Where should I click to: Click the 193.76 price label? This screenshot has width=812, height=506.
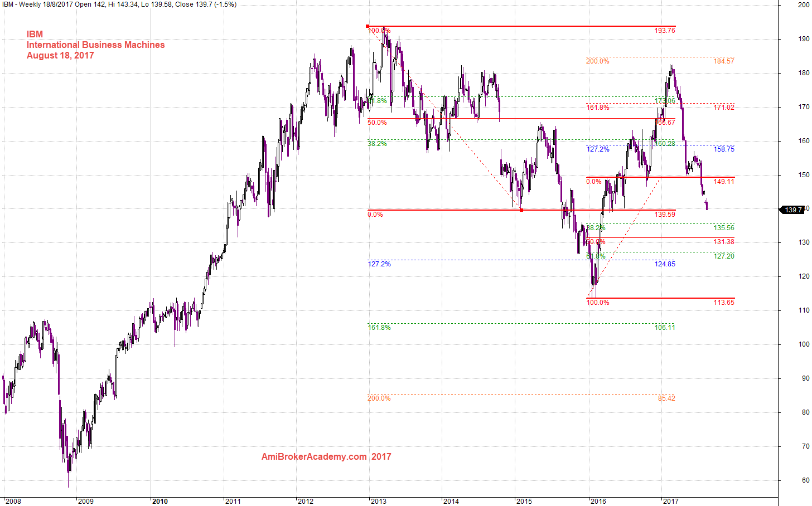point(665,31)
